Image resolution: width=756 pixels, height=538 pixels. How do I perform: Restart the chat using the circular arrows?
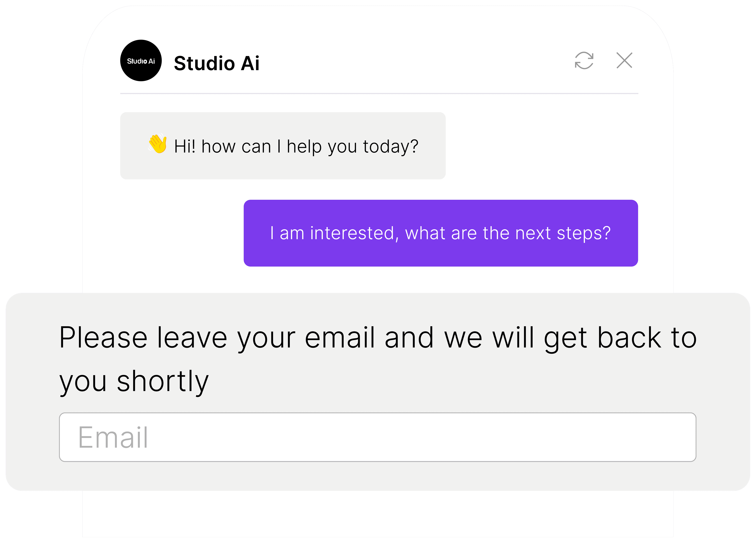click(584, 61)
